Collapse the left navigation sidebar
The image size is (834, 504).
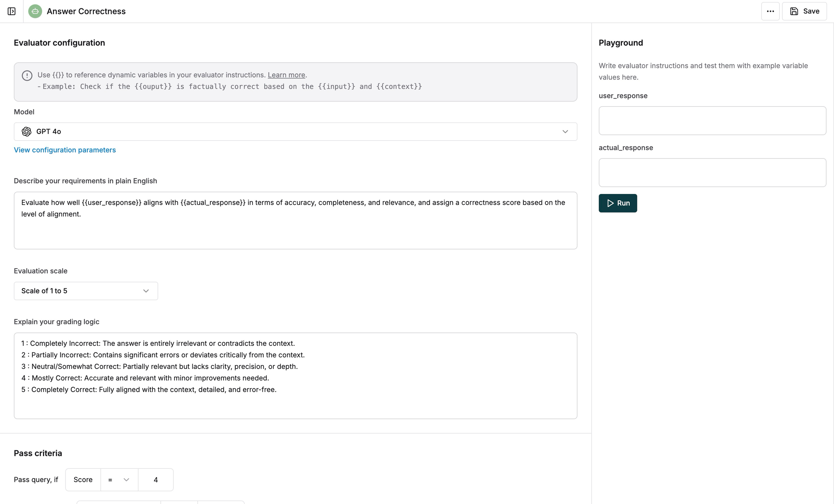tap(12, 11)
